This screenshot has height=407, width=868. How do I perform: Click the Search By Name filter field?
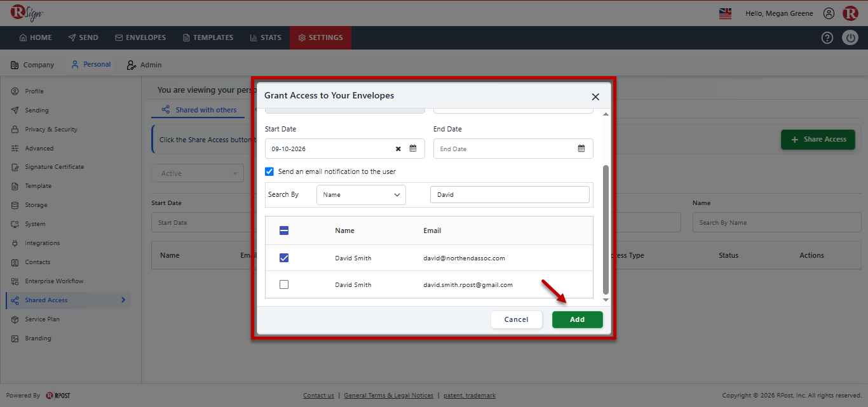coord(776,222)
